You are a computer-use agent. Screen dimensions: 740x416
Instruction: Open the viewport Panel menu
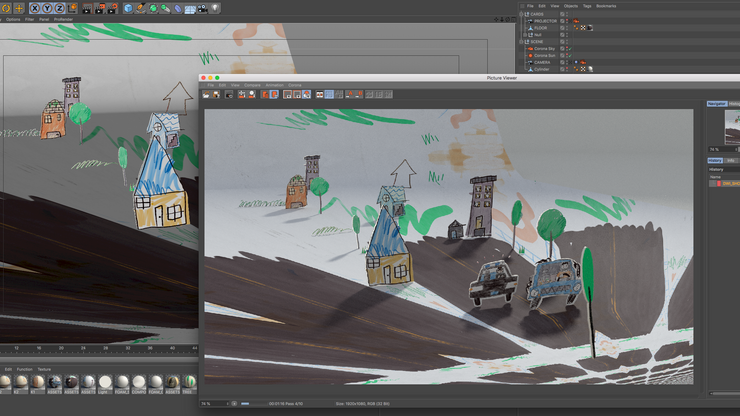pyautogui.click(x=44, y=19)
